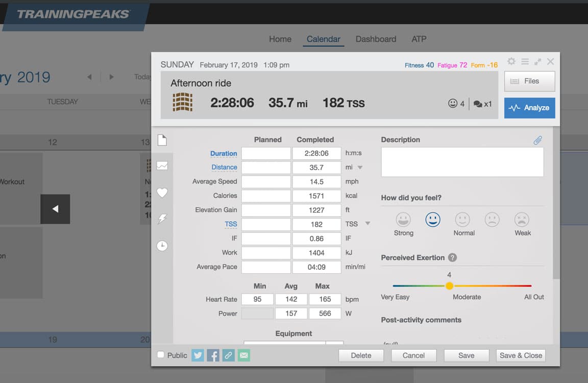Screen dimensions: 588x383
Task: Click the Fatigue 72 value
Action: (x=452, y=65)
